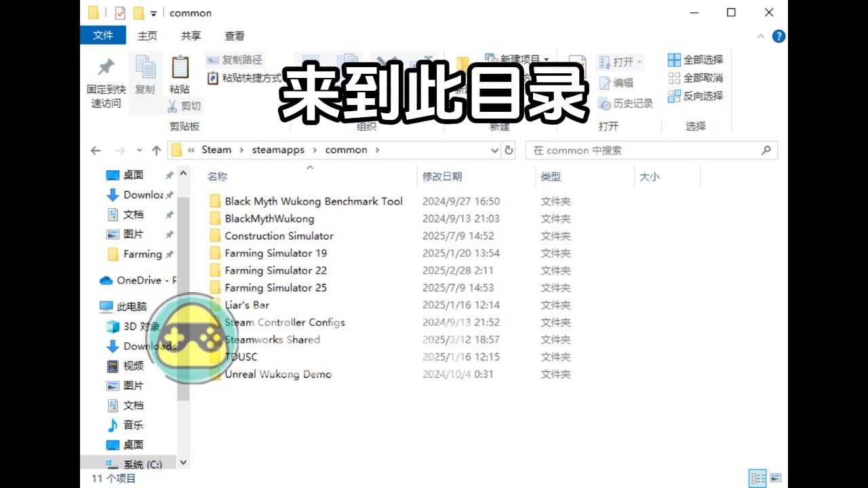The image size is (868, 488).
Task: Select Videos (视频) under This PC
Action: tap(126, 366)
